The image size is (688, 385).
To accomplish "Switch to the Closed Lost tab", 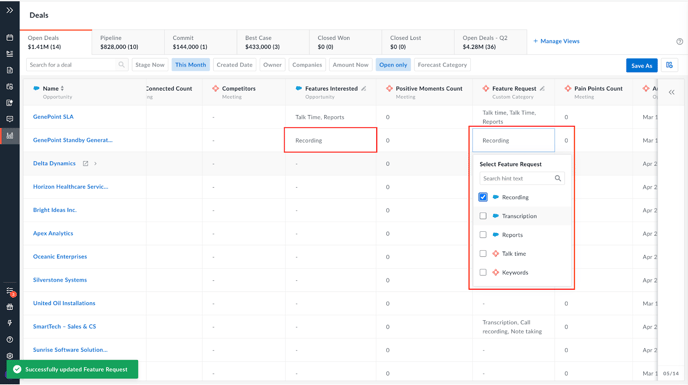I will (418, 42).
